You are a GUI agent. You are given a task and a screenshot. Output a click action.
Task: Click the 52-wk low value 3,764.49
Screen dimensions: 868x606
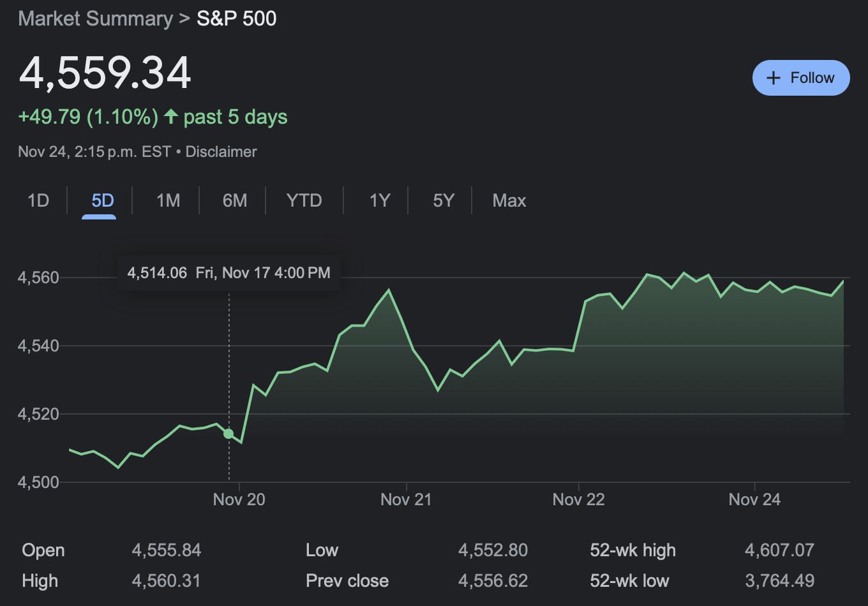click(780, 580)
